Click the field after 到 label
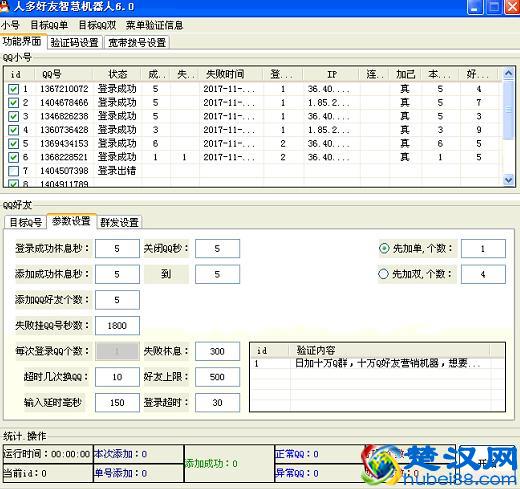Image resolution: width=520 pixels, height=489 pixels. tap(217, 274)
